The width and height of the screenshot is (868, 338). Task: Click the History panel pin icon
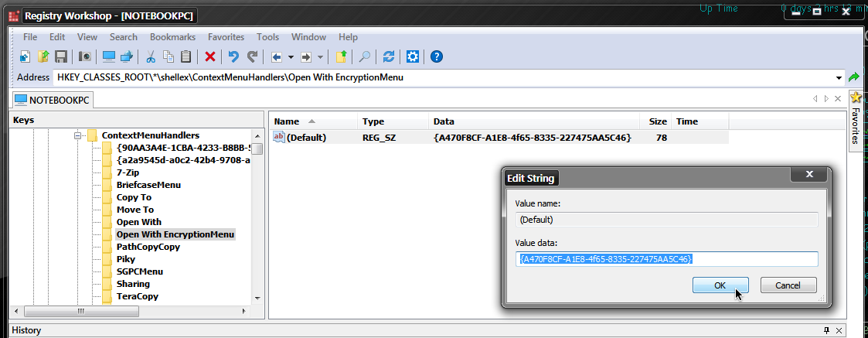click(827, 330)
